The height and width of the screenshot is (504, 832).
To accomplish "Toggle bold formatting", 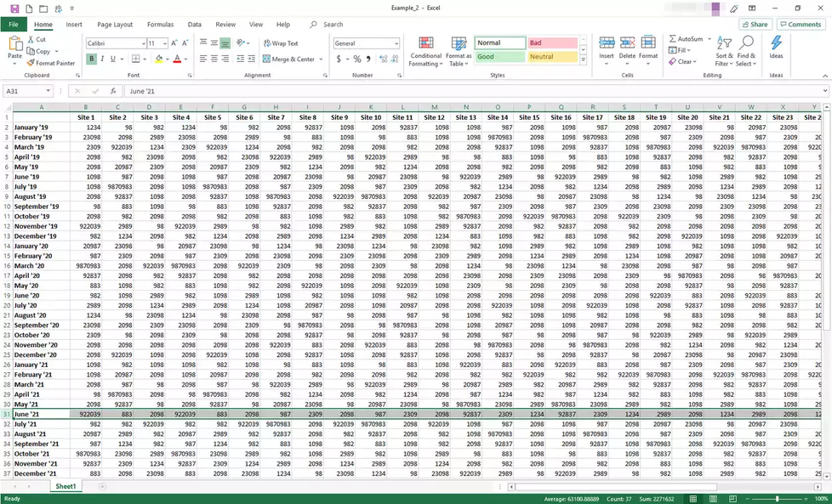I will coord(91,59).
